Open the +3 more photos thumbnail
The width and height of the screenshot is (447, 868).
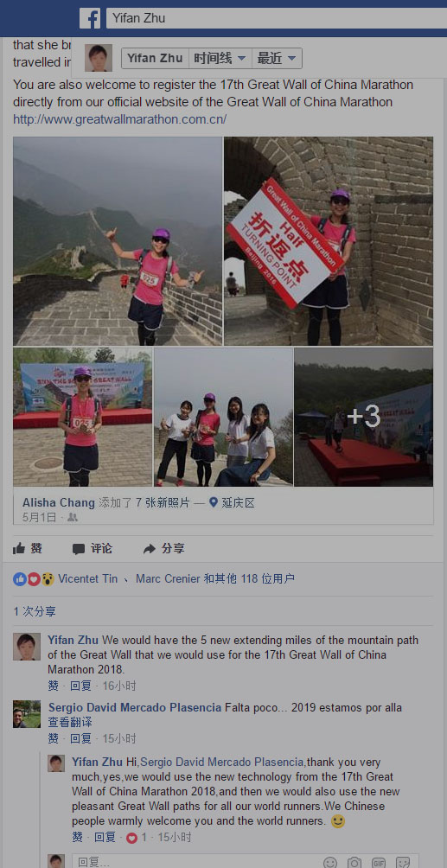pos(363,417)
